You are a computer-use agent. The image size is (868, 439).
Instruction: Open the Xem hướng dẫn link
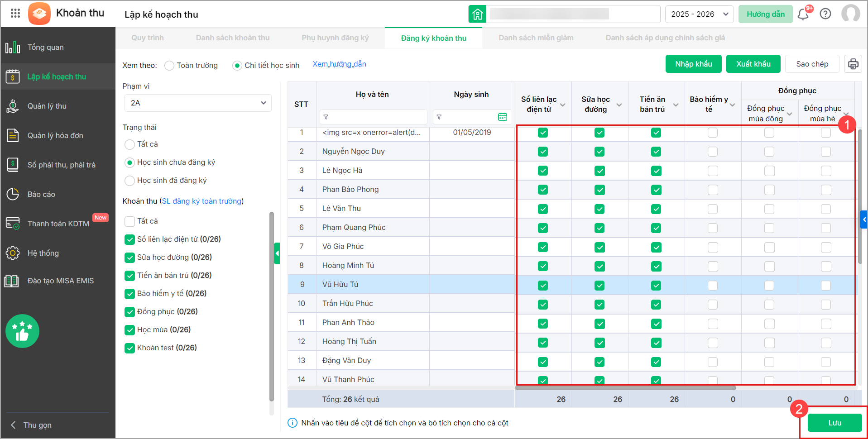[339, 64]
